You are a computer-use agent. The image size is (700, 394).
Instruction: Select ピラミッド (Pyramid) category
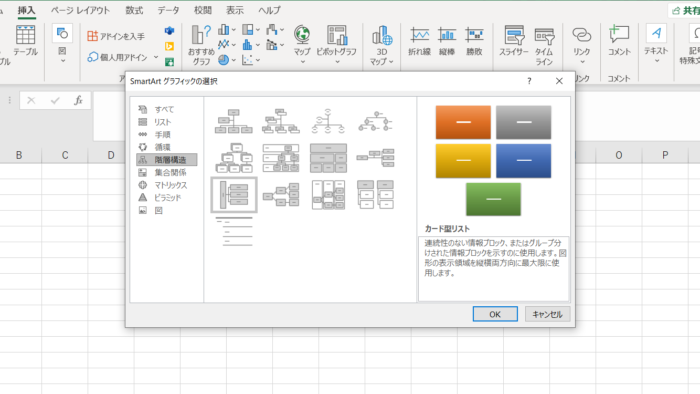point(166,197)
